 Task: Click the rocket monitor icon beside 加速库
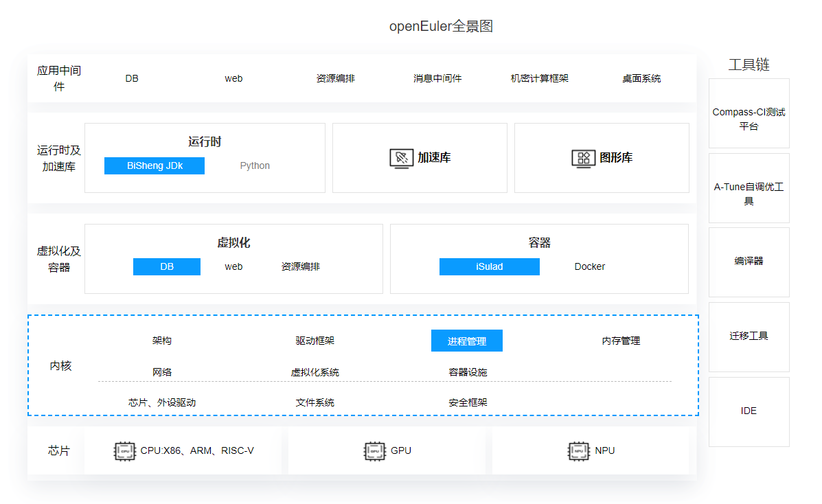coord(401,158)
